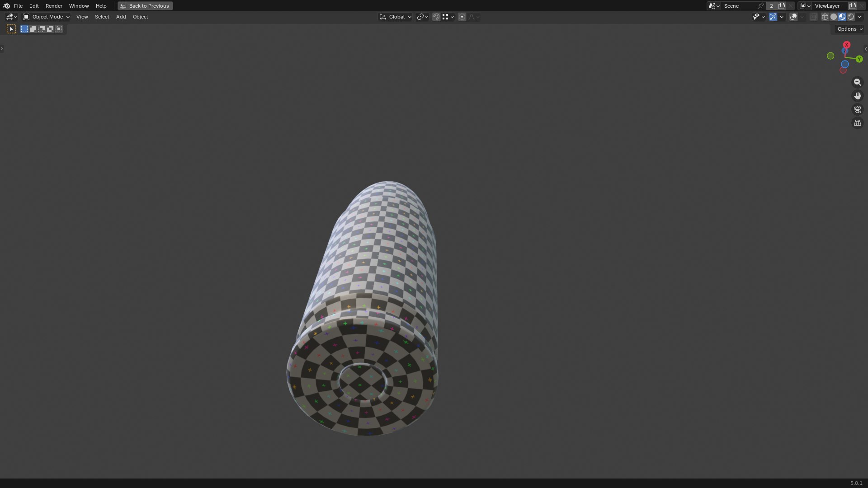868x488 pixels.
Task: Switch to wireframe viewport shading
Action: tap(825, 17)
